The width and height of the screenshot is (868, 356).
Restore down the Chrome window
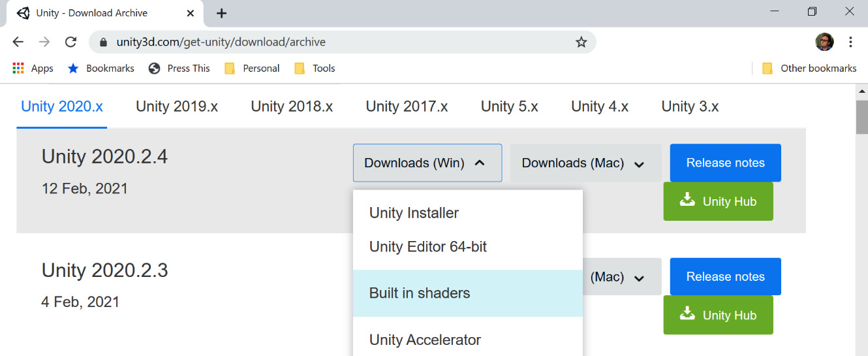click(x=812, y=11)
